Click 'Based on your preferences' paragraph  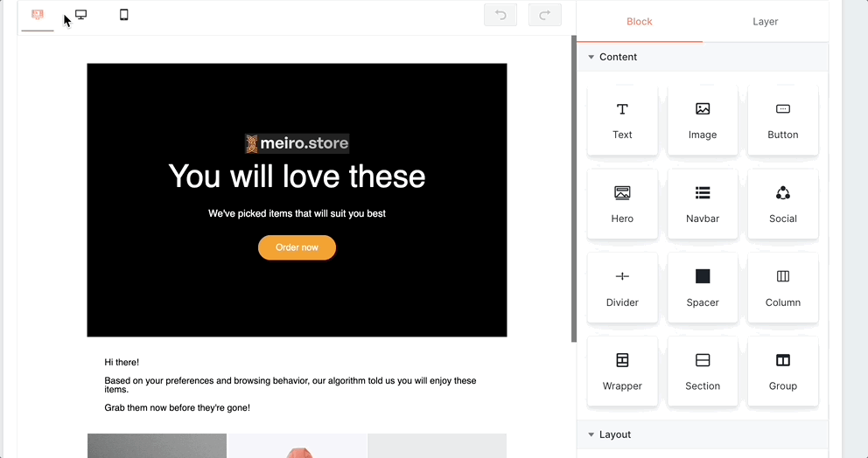click(290, 385)
